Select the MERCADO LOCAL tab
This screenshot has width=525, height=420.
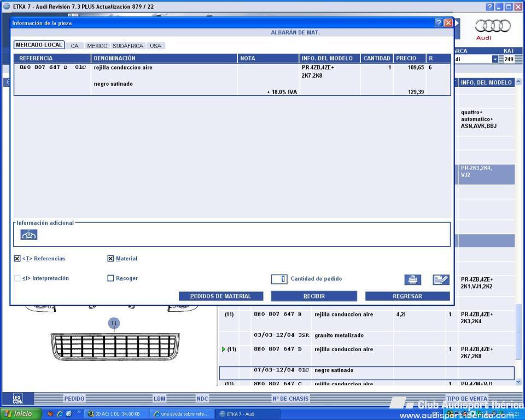[x=39, y=45]
